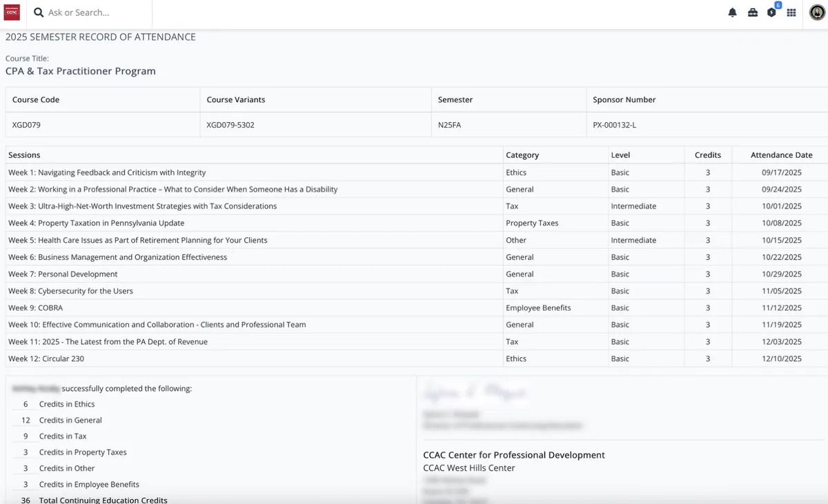
Task: Open the apps grid menu
Action: point(791,13)
